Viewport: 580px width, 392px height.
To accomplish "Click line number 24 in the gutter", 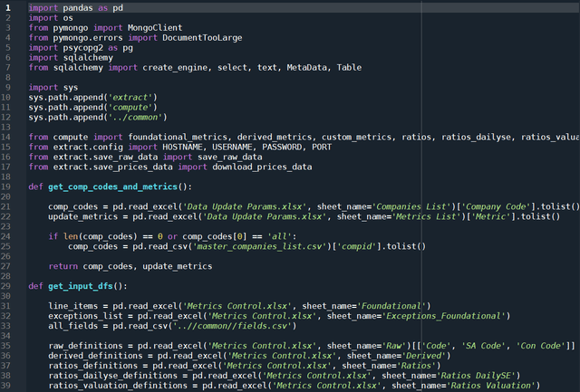I will pos(5,236).
